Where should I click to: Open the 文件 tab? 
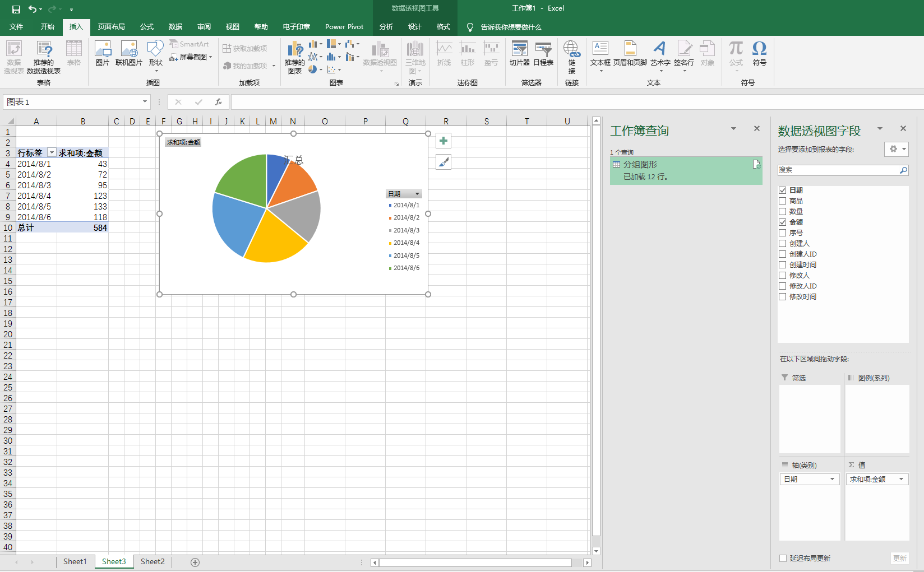16,27
